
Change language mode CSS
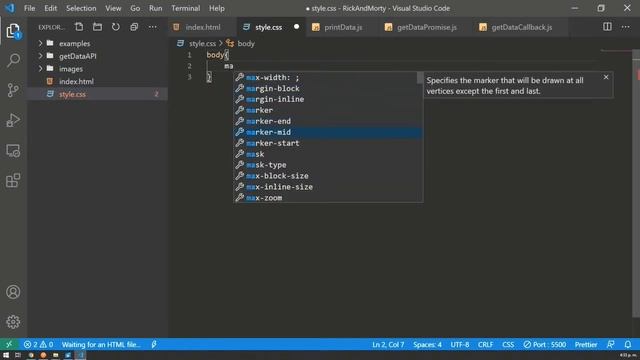tap(508, 344)
